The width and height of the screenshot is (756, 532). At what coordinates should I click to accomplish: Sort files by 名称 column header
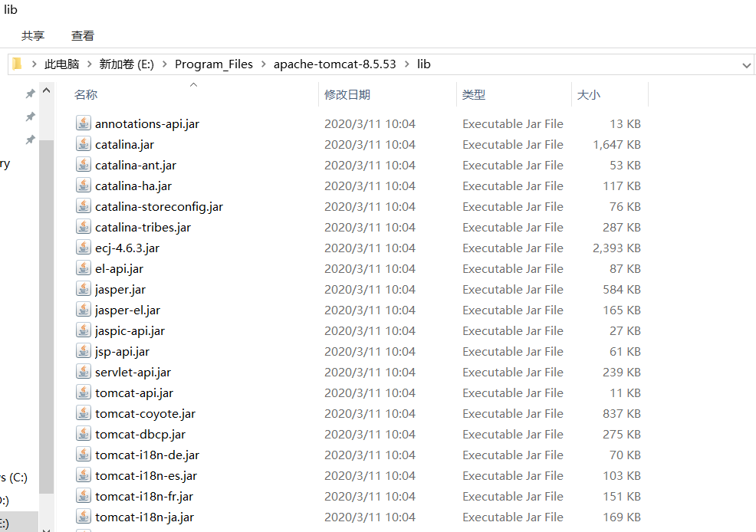(86, 94)
